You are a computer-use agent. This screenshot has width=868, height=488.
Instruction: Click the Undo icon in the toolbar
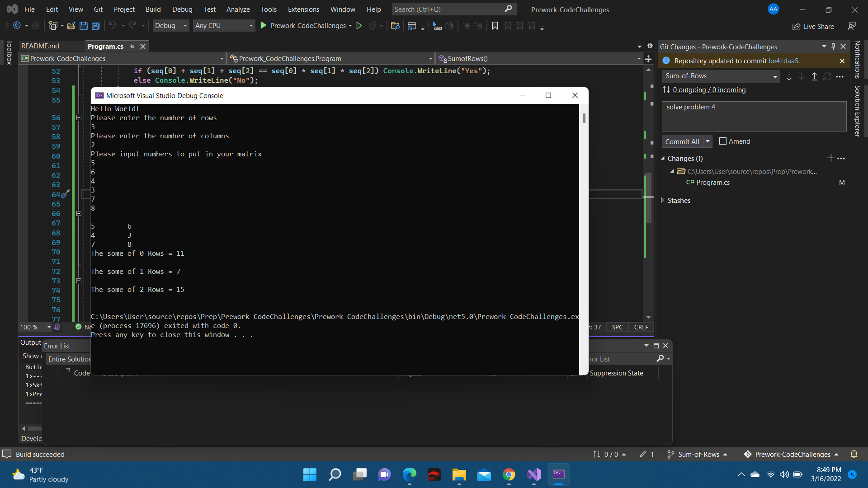(x=113, y=26)
